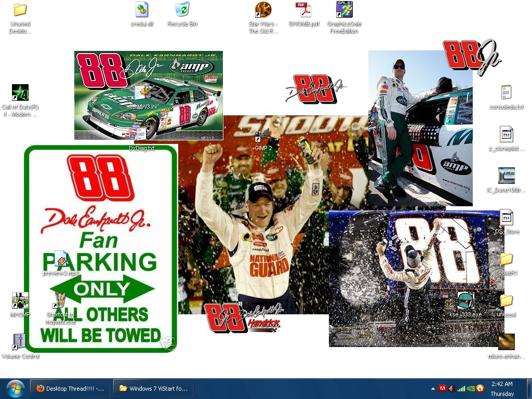Open the ToolkitR1 folder
The width and height of the screenshot is (532, 399).
(x=506, y=259)
